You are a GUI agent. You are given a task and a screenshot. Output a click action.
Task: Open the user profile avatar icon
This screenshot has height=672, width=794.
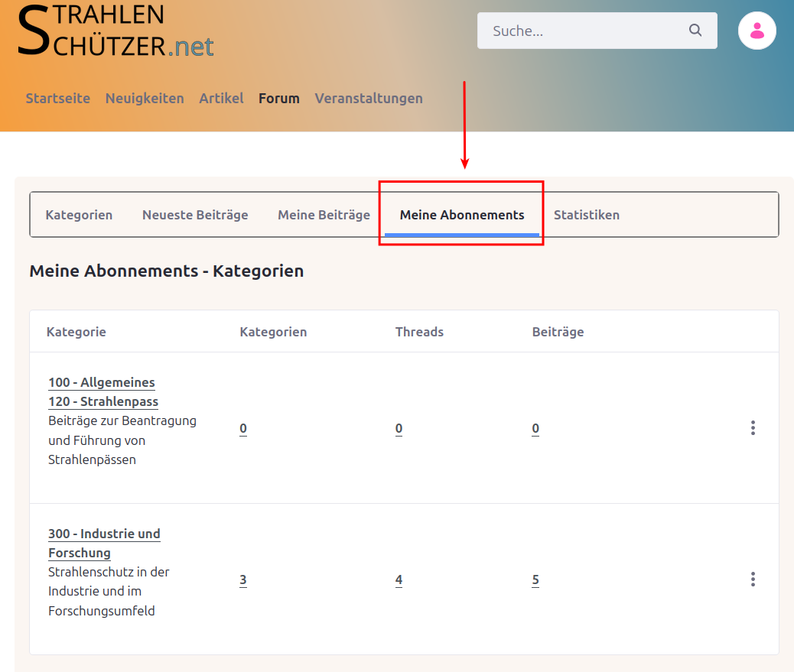pyautogui.click(x=757, y=31)
